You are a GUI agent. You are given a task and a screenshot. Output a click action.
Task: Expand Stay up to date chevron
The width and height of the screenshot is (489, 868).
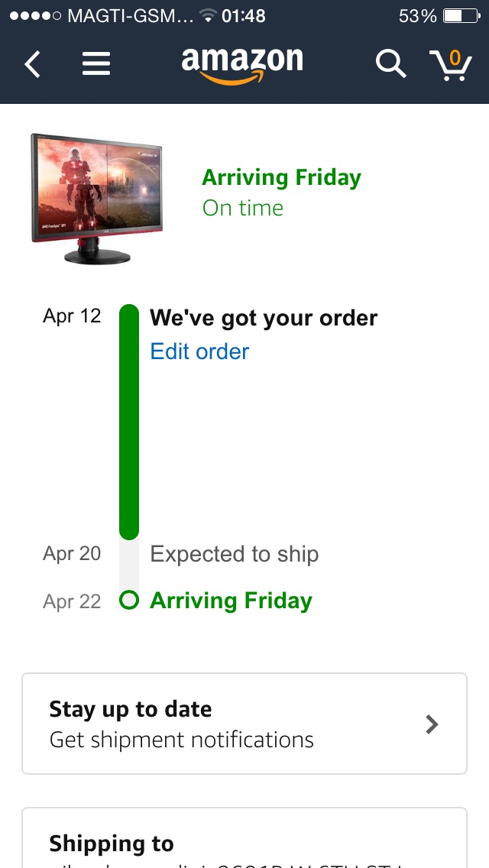click(x=432, y=724)
